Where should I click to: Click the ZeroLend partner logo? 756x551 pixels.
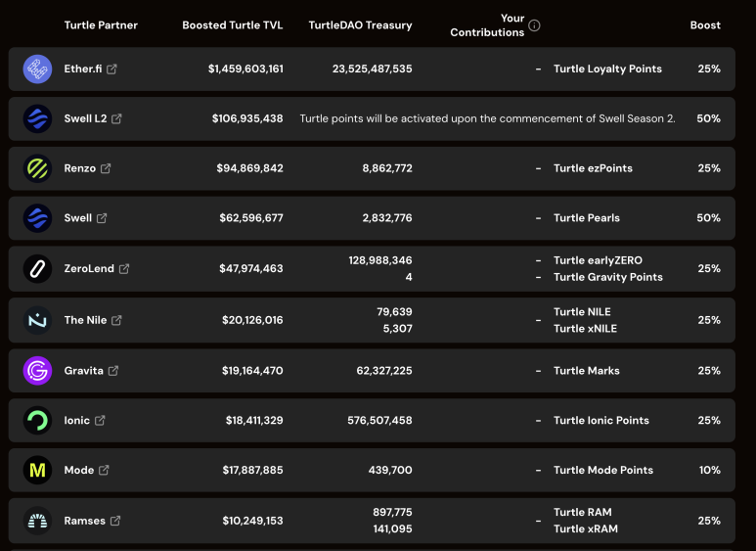pyautogui.click(x=37, y=269)
